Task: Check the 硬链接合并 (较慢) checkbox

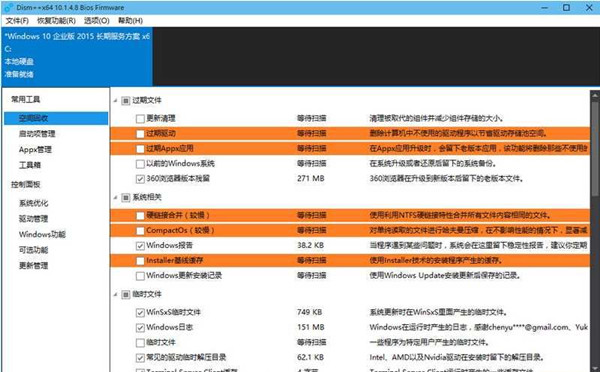Action: click(x=140, y=215)
